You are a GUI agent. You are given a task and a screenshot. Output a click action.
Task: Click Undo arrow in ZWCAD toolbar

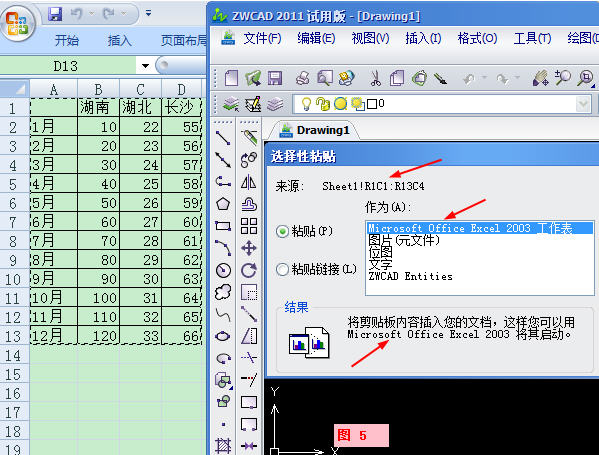click(469, 79)
